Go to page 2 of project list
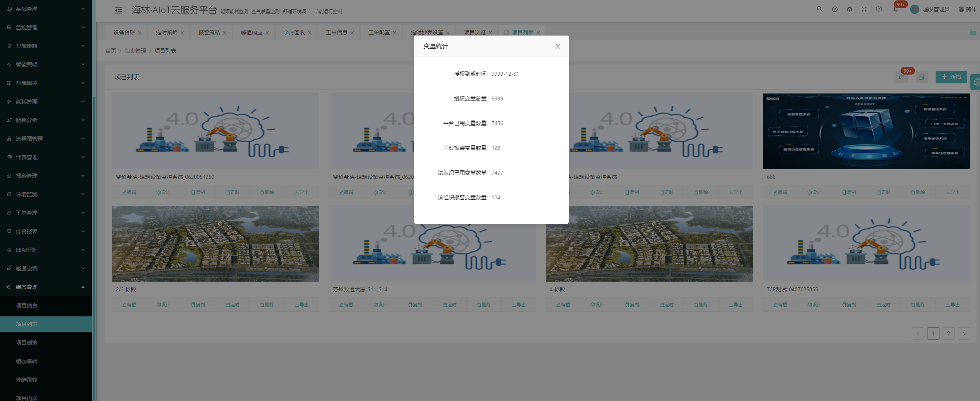This screenshot has height=401, width=980. (x=948, y=333)
